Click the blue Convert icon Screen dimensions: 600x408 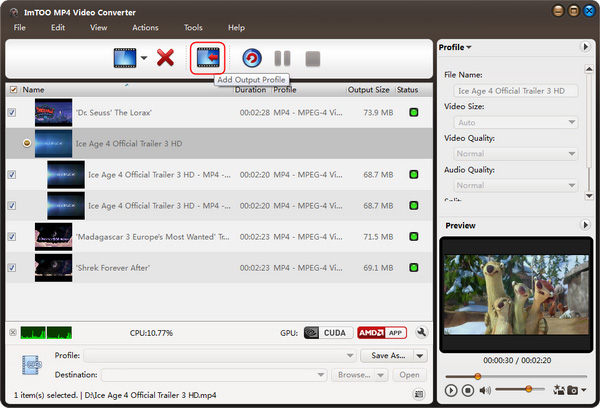pyautogui.click(x=252, y=59)
